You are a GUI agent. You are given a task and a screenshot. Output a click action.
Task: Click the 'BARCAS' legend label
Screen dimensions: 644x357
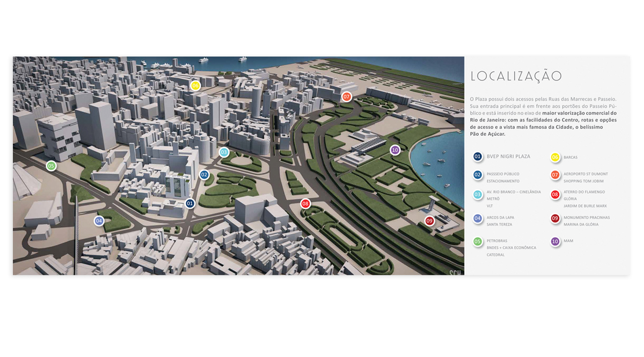click(570, 158)
